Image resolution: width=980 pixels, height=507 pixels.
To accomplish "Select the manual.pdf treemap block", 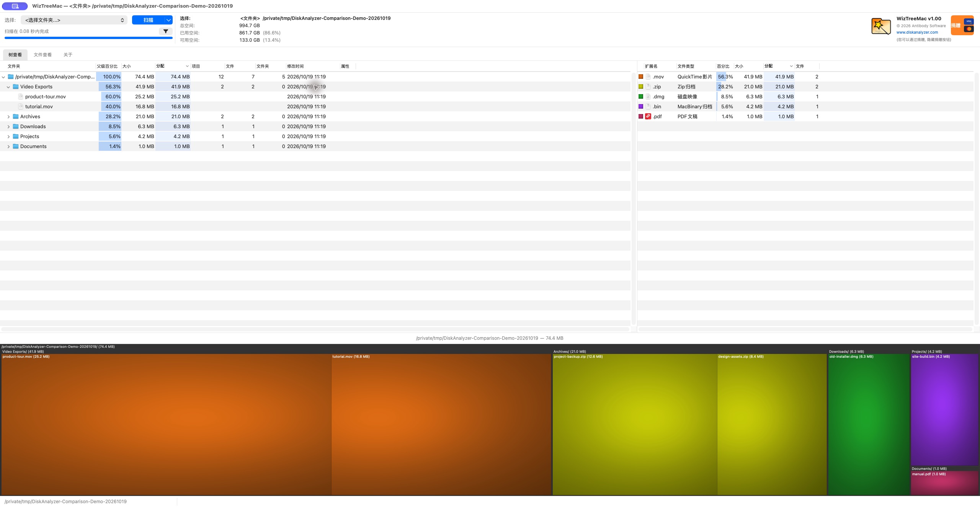I will (944, 483).
